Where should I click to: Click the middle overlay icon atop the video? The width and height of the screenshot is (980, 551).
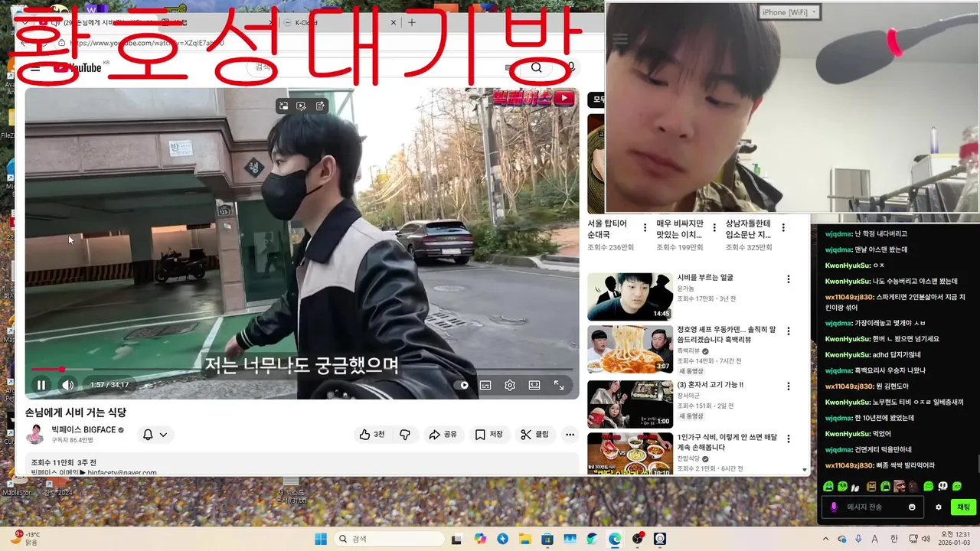(301, 106)
